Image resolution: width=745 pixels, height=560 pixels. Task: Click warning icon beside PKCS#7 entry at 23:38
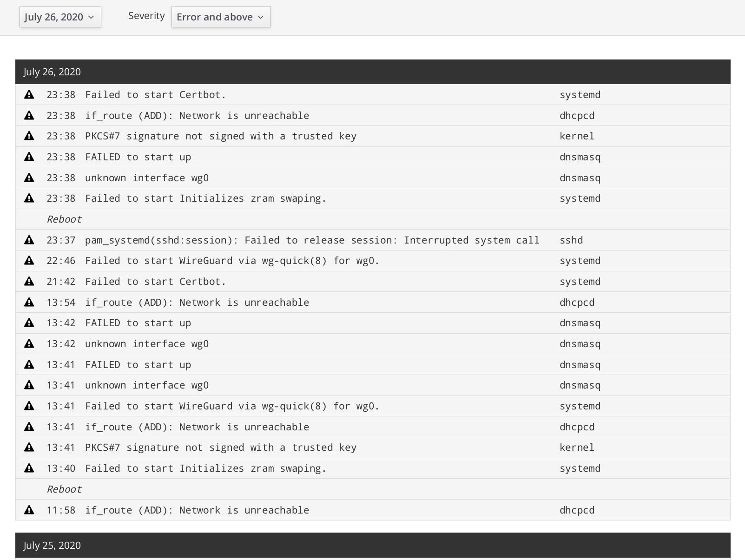pyautogui.click(x=29, y=136)
